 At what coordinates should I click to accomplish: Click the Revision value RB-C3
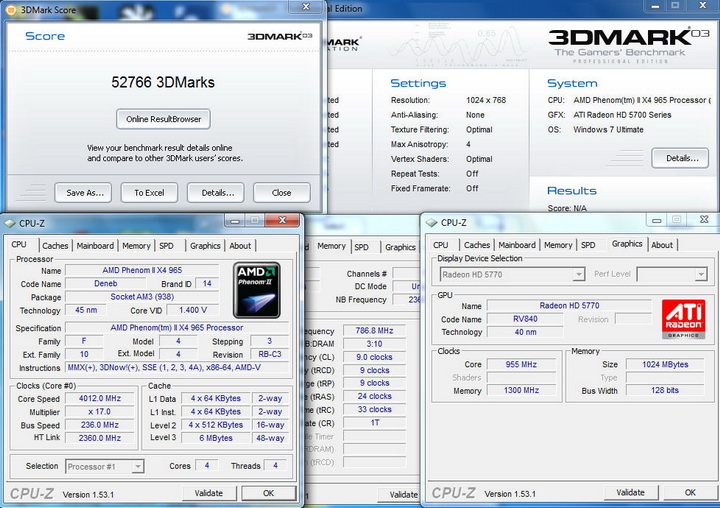[270, 354]
